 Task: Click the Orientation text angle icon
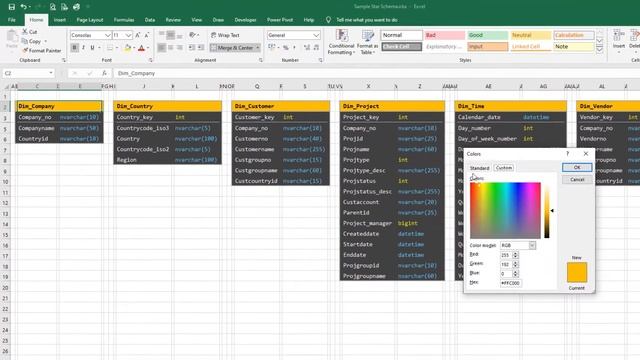click(192, 35)
